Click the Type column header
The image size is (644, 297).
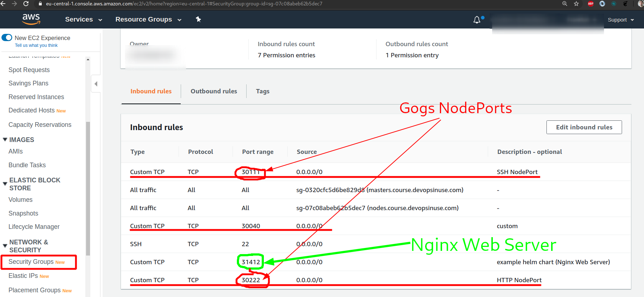point(138,152)
